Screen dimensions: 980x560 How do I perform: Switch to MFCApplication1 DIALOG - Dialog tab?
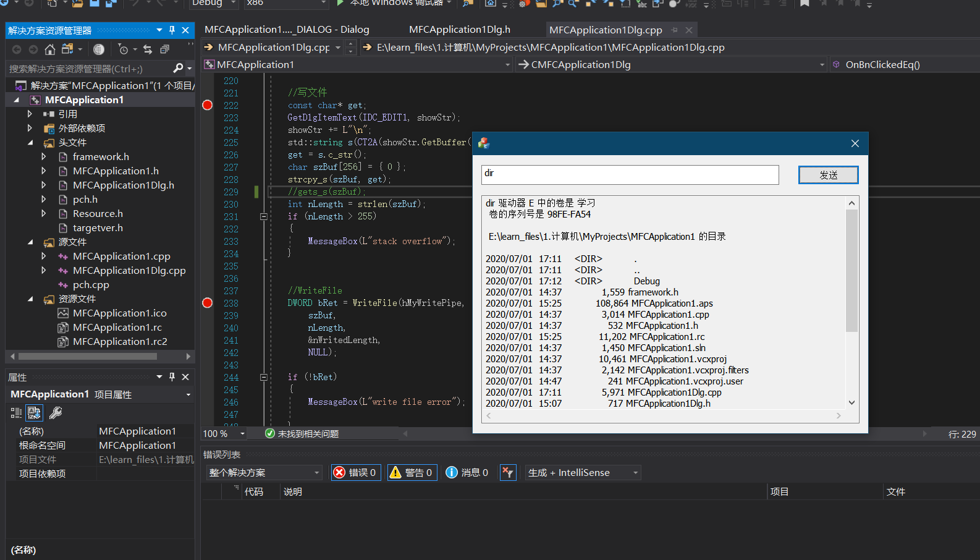287,30
